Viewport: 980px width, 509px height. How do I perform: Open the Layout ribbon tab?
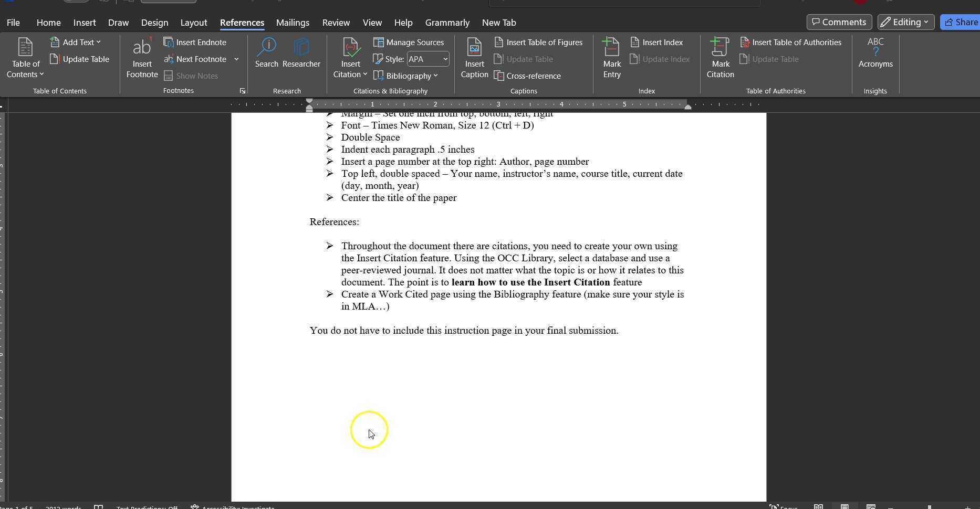(193, 23)
